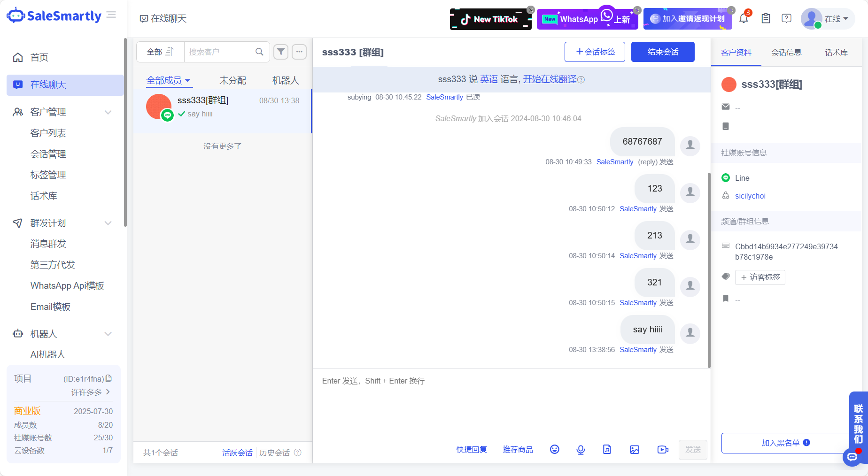
Task: Open the help question mark icon
Action: (x=786, y=18)
